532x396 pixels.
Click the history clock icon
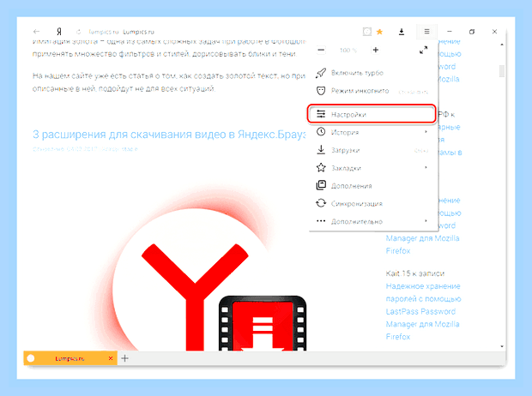click(321, 131)
